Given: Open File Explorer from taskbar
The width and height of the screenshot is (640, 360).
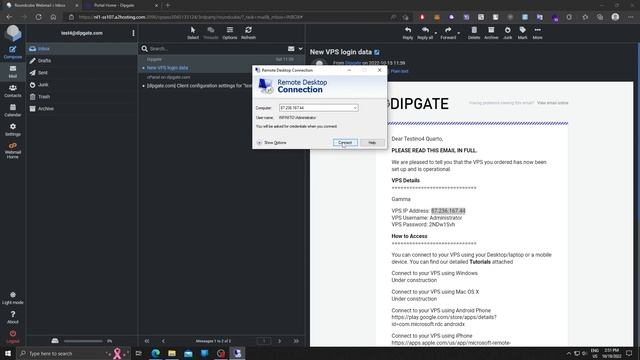Looking at the screenshot, I should pyautogui.click(x=172, y=353).
